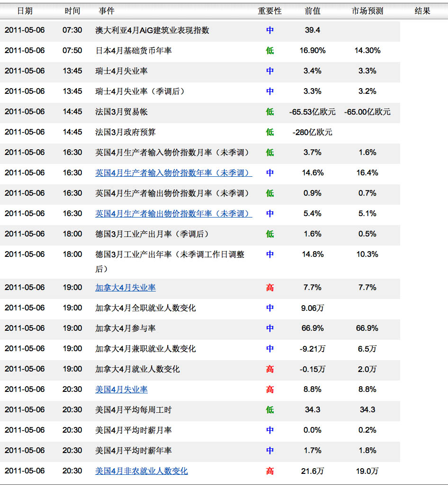Click the 前值 column header
This screenshot has width=448, height=490.
(x=313, y=11)
